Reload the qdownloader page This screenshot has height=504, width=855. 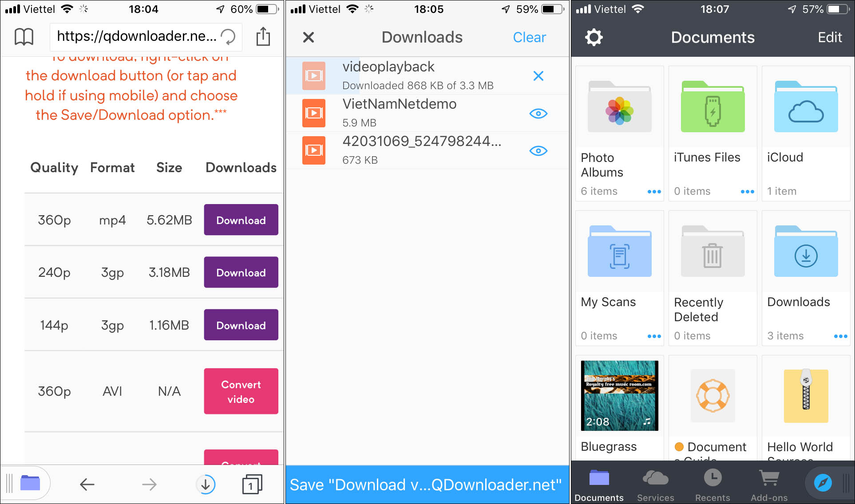coord(228,36)
